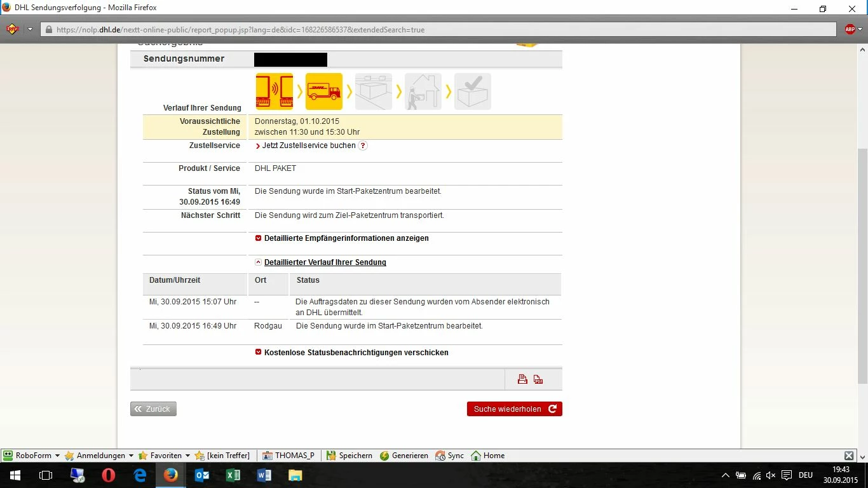Launch Microsoft Edge from the taskbar

pyautogui.click(x=140, y=475)
